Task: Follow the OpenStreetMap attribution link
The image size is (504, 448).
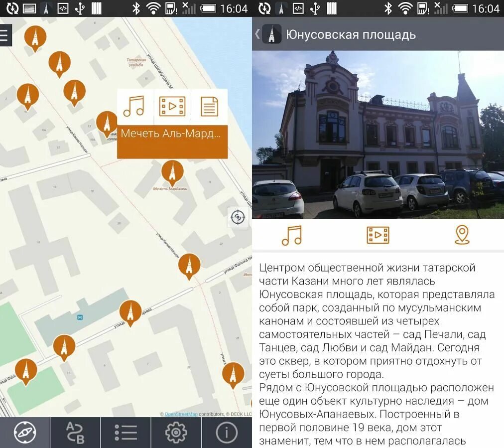Action: (x=181, y=414)
